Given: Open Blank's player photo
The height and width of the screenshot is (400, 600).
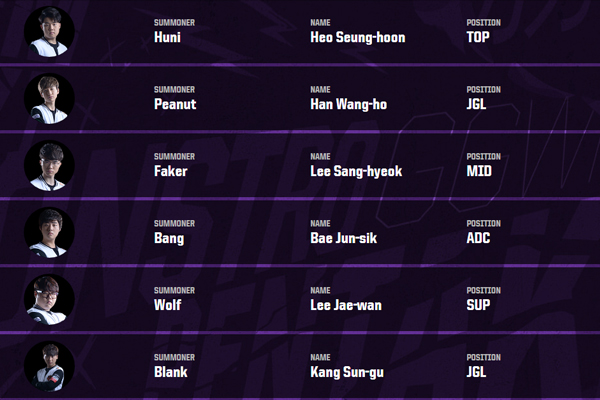Looking at the screenshot, I should point(49,366).
